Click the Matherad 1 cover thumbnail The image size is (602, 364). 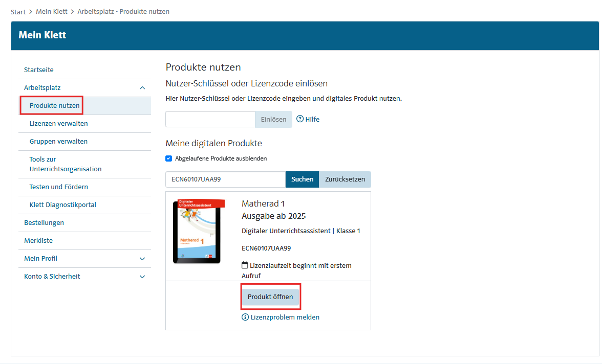coord(199,231)
